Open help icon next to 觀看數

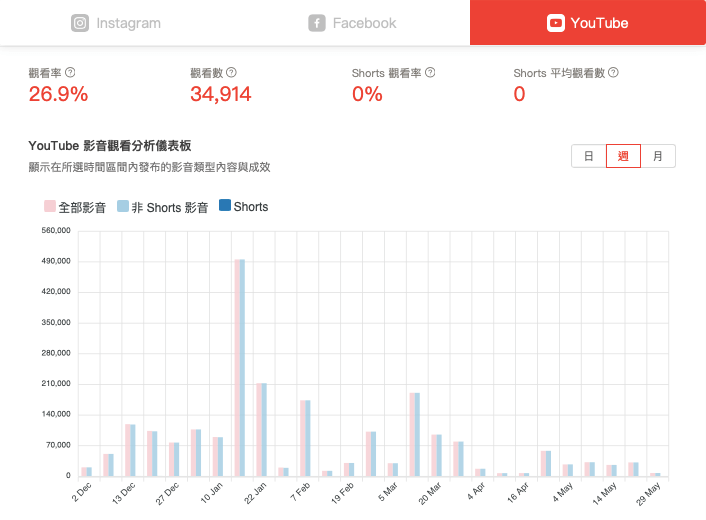(231, 72)
